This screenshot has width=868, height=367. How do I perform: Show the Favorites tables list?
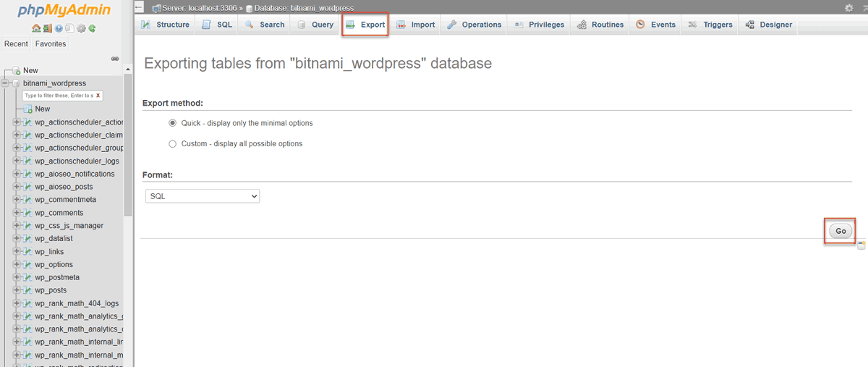51,44
